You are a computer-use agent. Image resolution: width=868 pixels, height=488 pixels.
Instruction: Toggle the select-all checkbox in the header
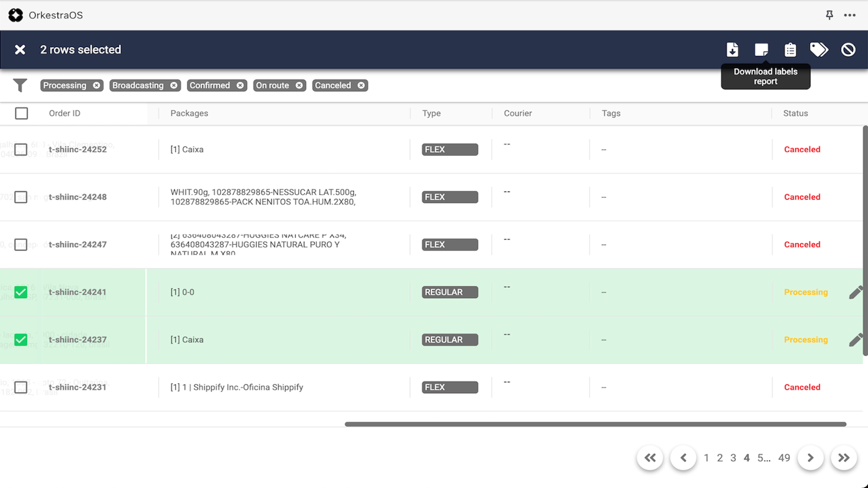(x=21, y=113)
